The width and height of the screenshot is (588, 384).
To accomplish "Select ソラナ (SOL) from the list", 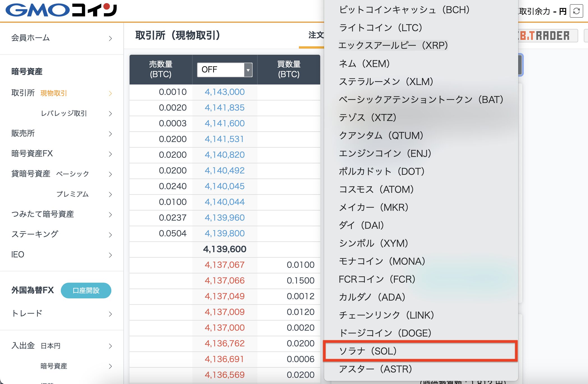I will click(420, 351).
